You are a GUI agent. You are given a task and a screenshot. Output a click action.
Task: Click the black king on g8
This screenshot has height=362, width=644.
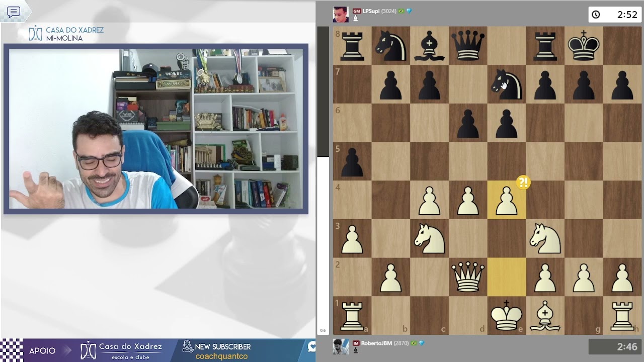coord(584,46)
